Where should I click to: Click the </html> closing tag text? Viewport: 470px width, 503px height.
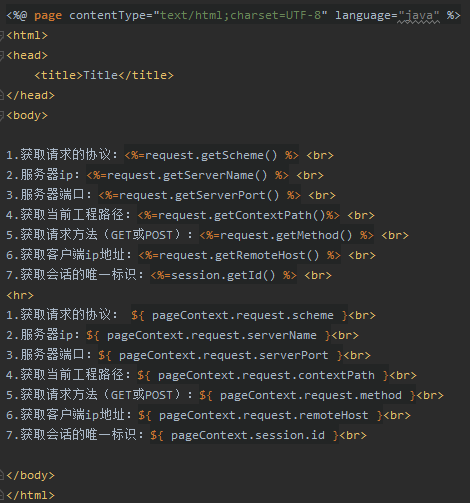(x=30, y=495)
